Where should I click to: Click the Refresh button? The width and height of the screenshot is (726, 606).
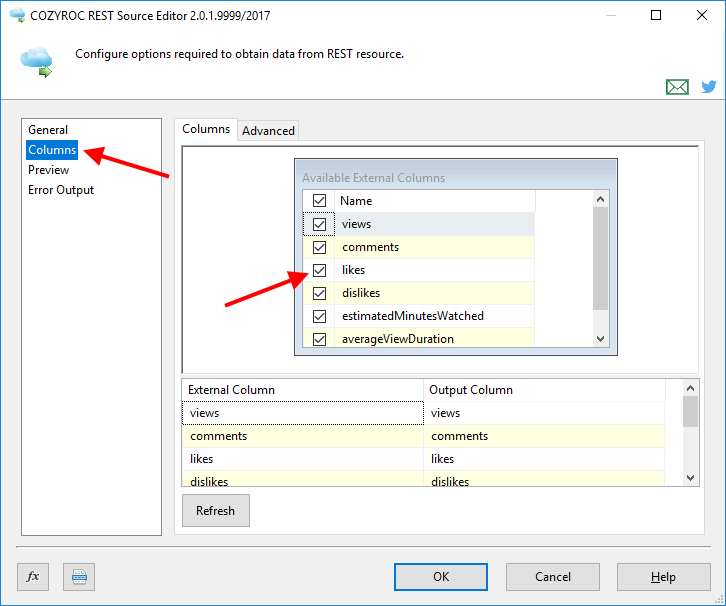coord(216,510)
